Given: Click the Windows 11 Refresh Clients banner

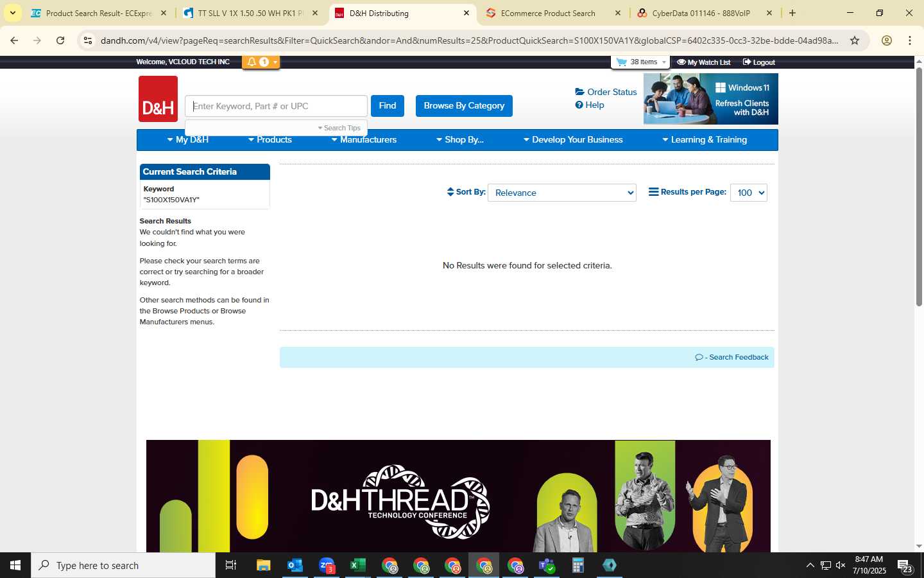Looking at the screenshot, I should point(711,99).
